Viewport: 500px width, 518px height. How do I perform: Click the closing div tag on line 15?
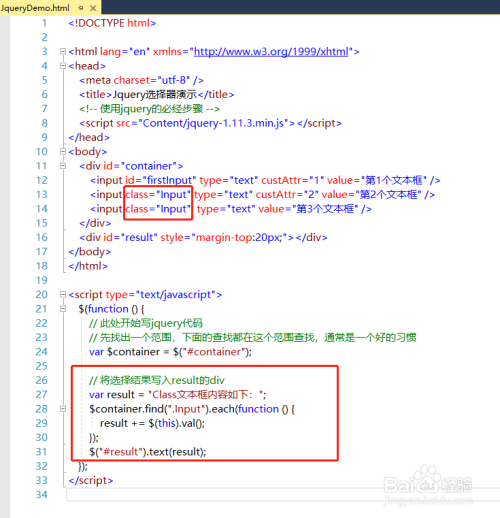[95, 223]
